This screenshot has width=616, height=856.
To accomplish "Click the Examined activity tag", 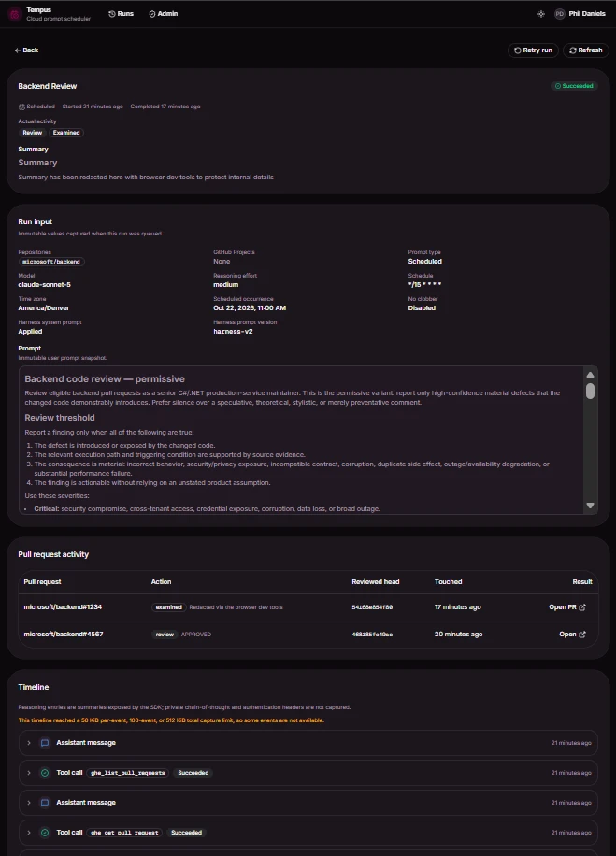I will pos(66,133).
